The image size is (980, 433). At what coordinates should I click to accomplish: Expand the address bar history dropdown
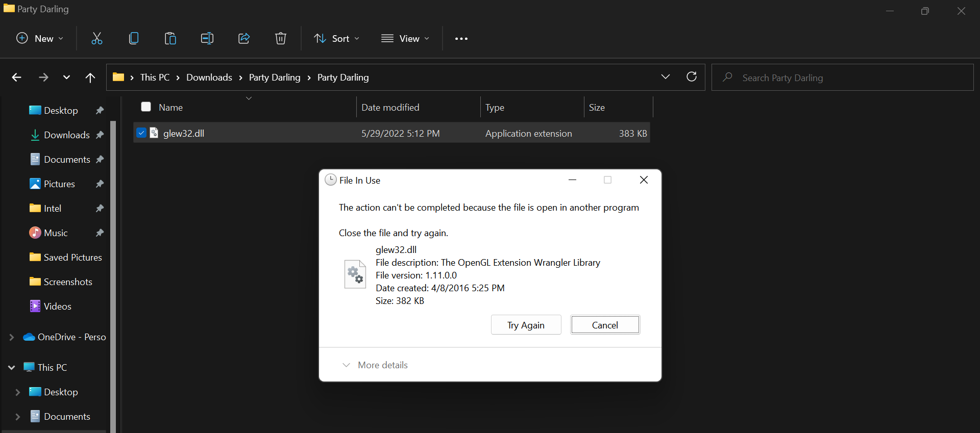[x=666, y=77]
